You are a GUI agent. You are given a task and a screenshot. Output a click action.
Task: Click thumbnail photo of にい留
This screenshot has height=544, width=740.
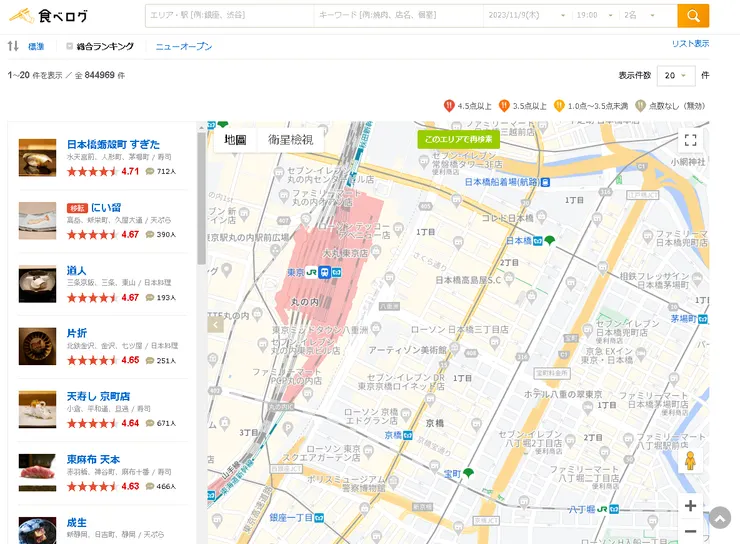pyautogui.click(x=37, y=221)
